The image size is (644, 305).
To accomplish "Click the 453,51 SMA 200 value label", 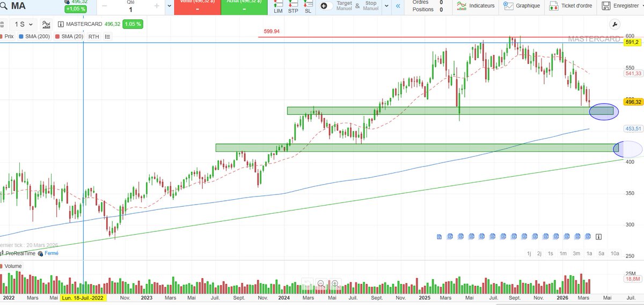I will coord(633,129).
